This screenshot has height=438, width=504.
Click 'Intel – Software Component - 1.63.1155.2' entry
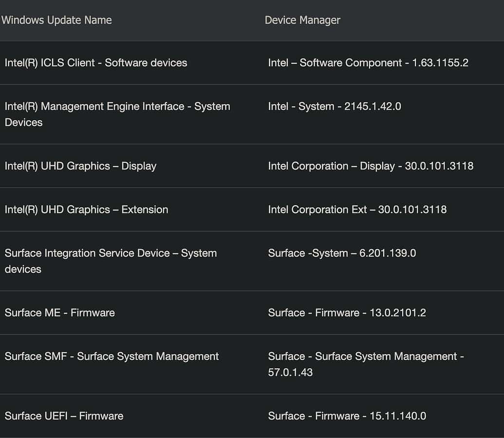point(368,63)
